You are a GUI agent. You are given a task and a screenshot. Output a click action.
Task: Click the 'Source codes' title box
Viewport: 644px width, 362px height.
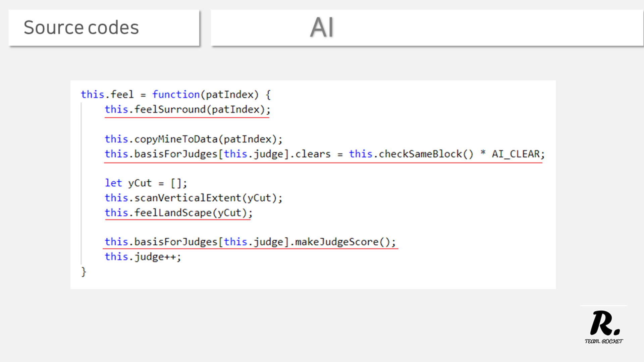[104, 27]
